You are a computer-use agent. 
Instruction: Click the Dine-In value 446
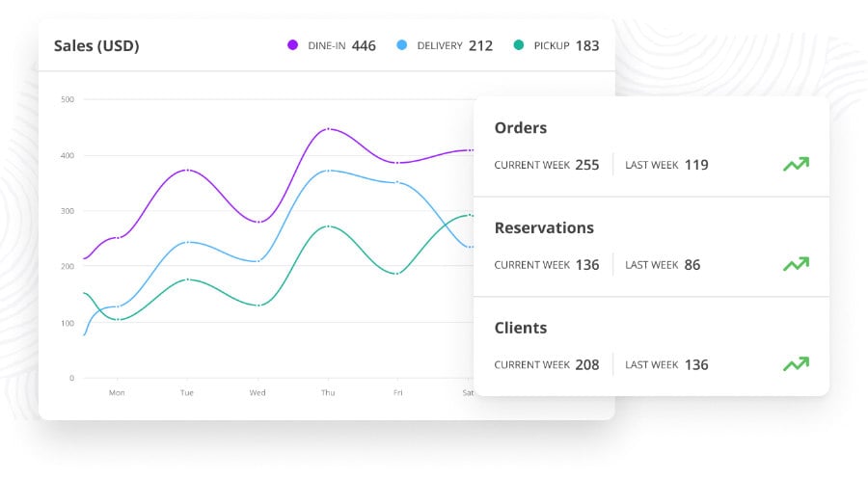[364, 46]
